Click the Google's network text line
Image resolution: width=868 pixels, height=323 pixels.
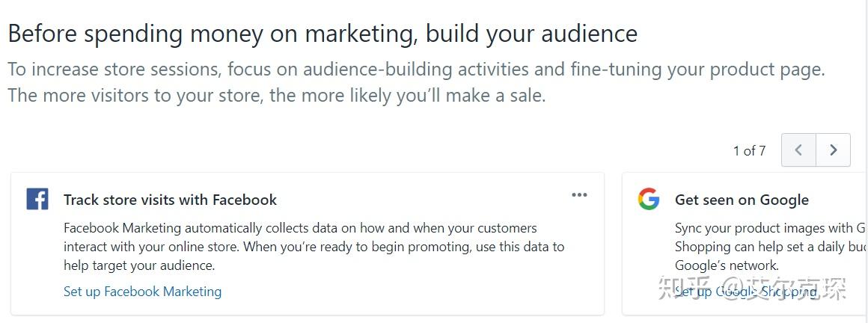point(727,265)
